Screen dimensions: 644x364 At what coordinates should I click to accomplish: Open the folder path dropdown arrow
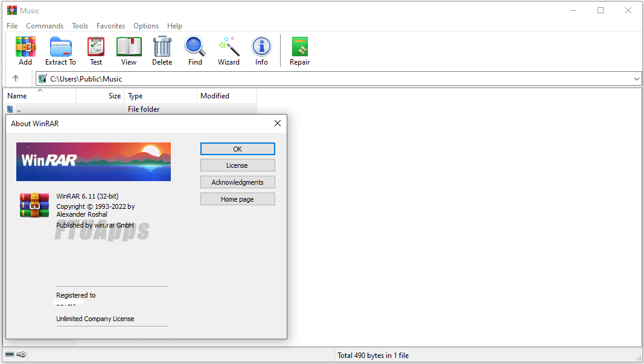click(637, 78)
